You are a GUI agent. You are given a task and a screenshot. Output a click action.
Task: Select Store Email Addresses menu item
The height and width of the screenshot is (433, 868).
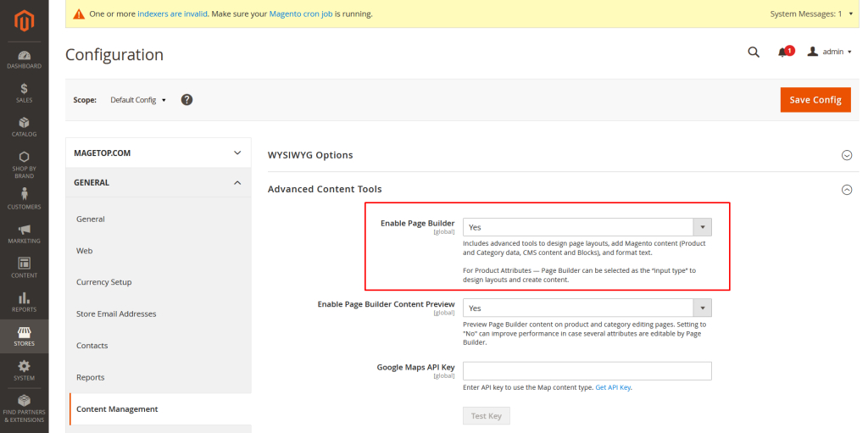tap(116, 314)
